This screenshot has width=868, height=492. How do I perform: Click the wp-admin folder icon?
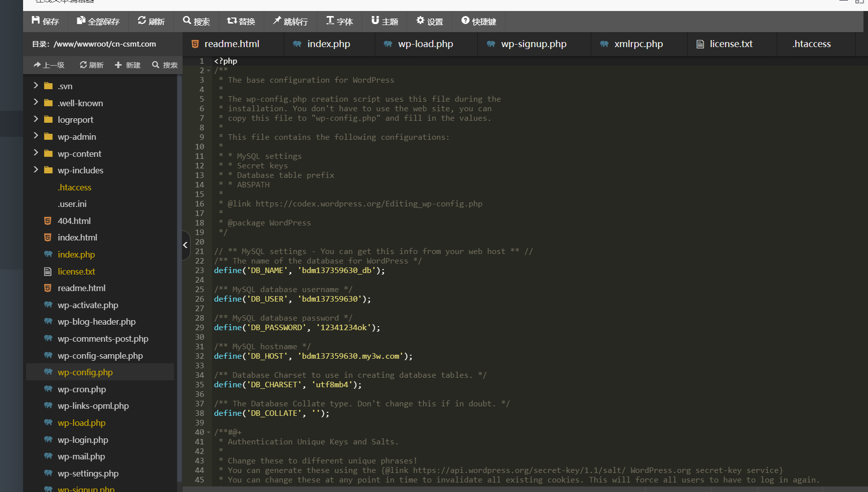click(x=48, y=136)
